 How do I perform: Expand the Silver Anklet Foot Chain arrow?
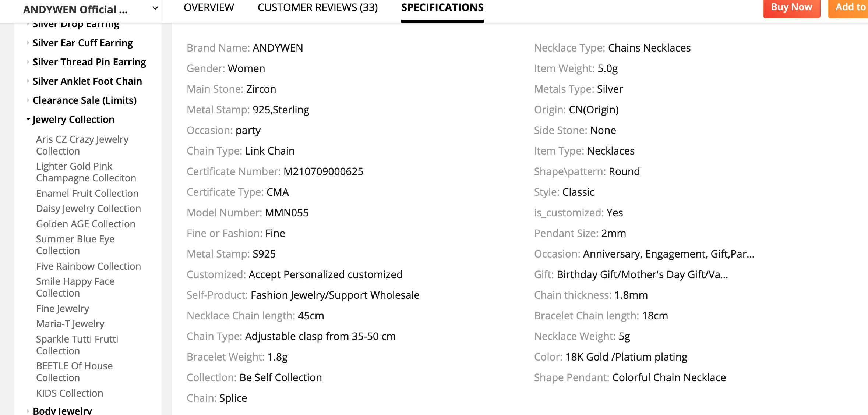pyautogui.click(x=28, y=81)
